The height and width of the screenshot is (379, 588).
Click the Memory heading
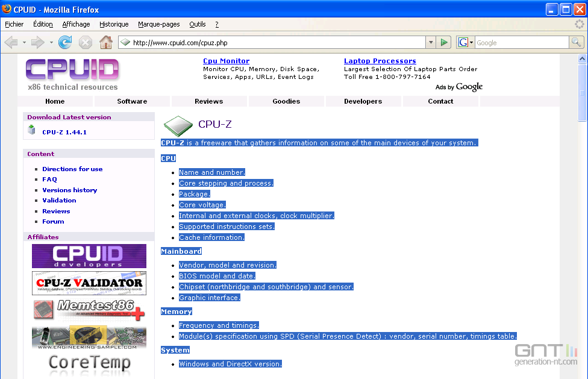click(177, 312)
